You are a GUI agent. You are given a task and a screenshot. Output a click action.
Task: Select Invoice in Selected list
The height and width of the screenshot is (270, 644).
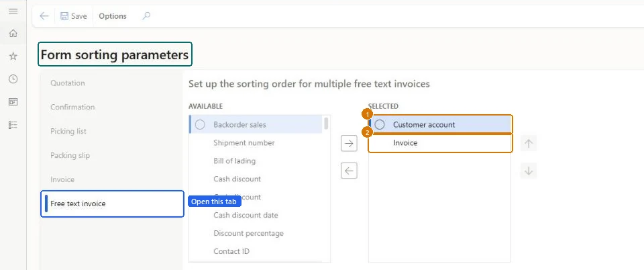click(x=440, y=143)
